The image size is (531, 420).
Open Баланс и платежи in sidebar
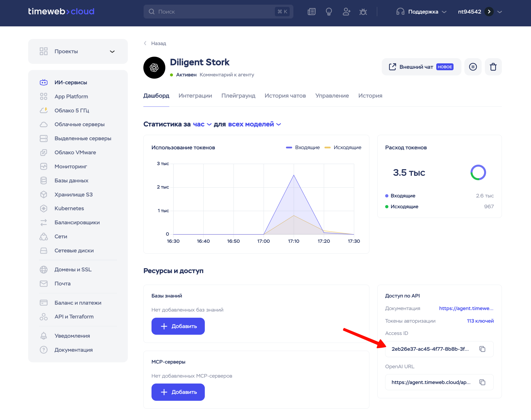click(78, 303)
